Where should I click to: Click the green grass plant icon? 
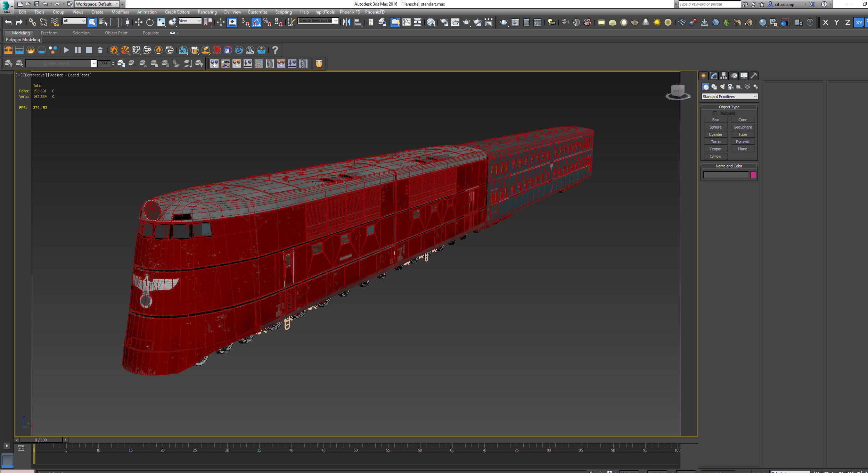[726, 22]
